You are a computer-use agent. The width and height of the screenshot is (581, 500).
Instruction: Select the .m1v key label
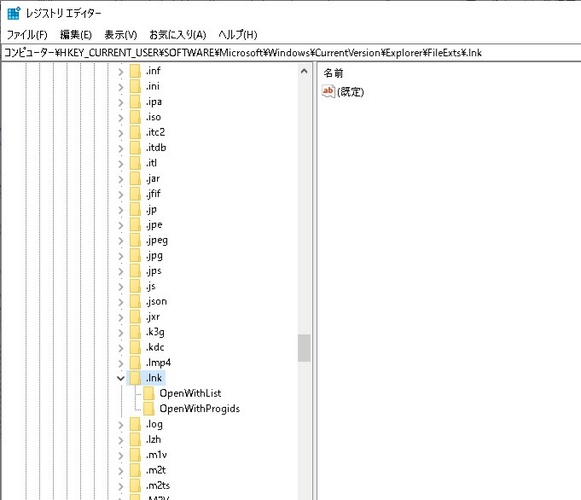[156, 455]
